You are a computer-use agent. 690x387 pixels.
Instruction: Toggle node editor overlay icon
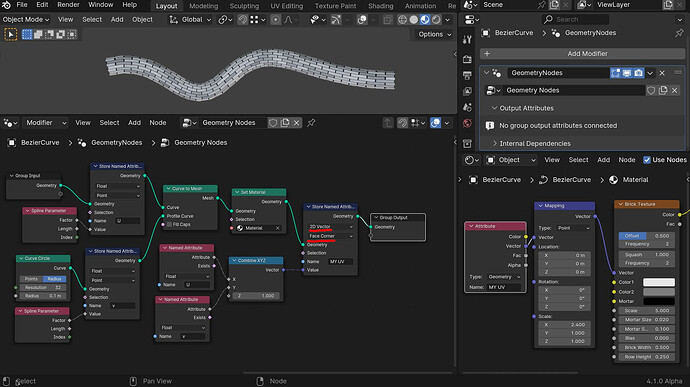tap(435, 123)
